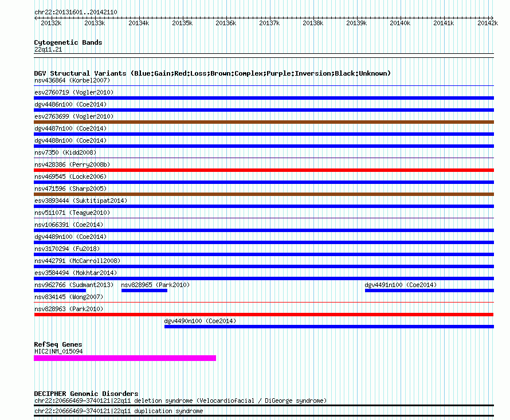The width and height of the screenshot is (510, 420).
Task: Select the dgv4490n100 blue gain bar
Action: pos(329,327)
